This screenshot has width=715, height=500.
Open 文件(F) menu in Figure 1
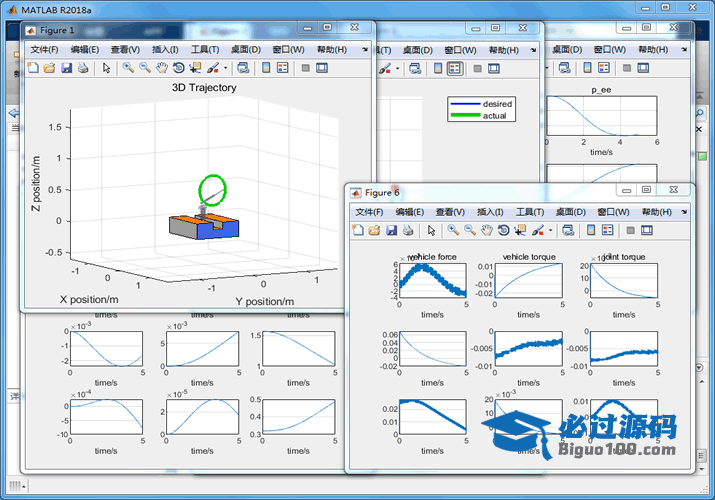[x=44, y=49]
